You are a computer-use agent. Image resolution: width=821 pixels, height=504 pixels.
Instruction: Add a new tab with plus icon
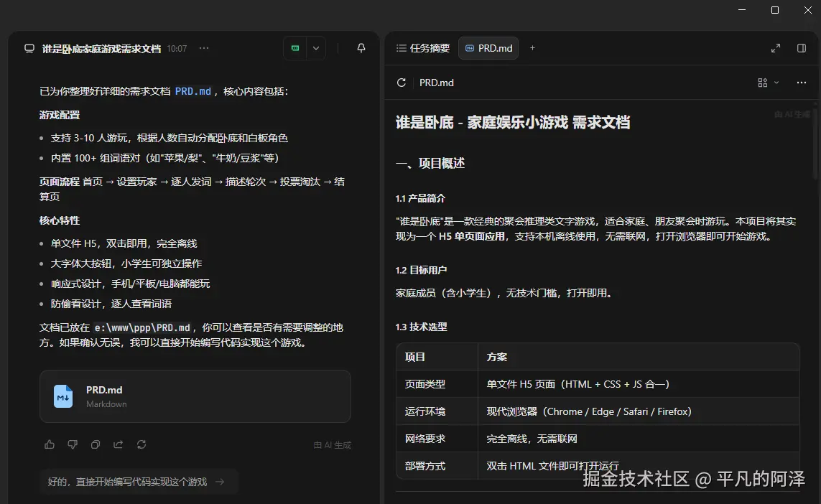tap(532, 48)
